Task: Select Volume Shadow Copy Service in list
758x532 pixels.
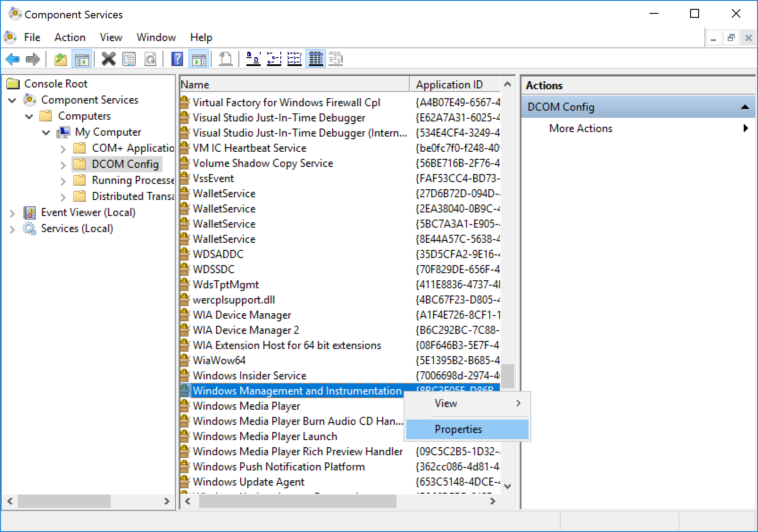Action: click(263, 163)
